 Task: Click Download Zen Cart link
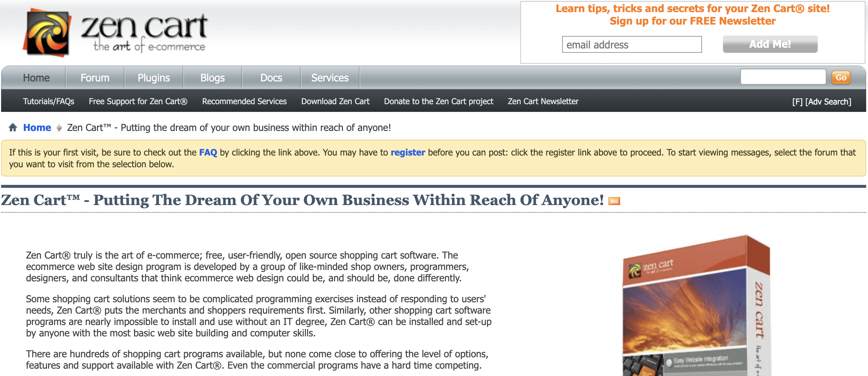coord(335,101)
